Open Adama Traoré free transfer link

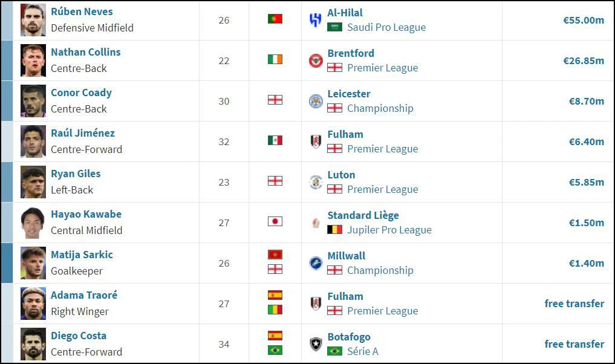click(x=574, y=304)
